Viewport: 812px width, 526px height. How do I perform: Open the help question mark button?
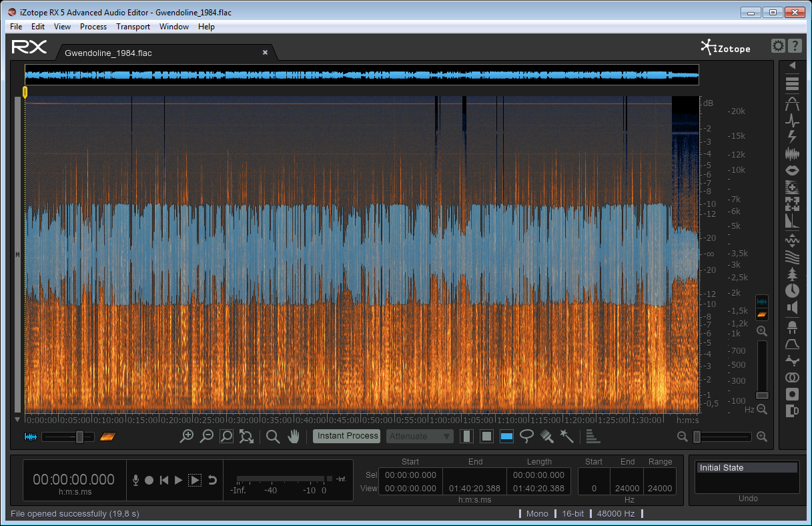(795, 46)
